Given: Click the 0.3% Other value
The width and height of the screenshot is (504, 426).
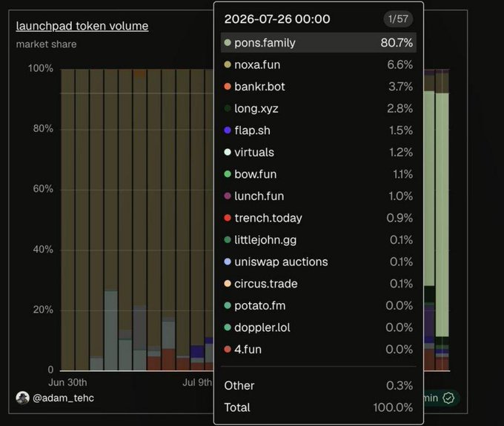Looking at the screenshot, I should pos(399,385).
